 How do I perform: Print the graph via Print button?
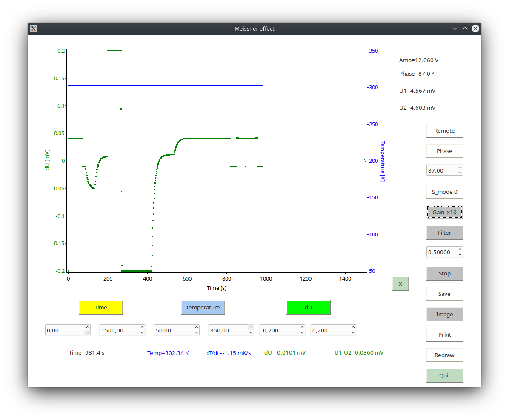click(x=444, y=335)
